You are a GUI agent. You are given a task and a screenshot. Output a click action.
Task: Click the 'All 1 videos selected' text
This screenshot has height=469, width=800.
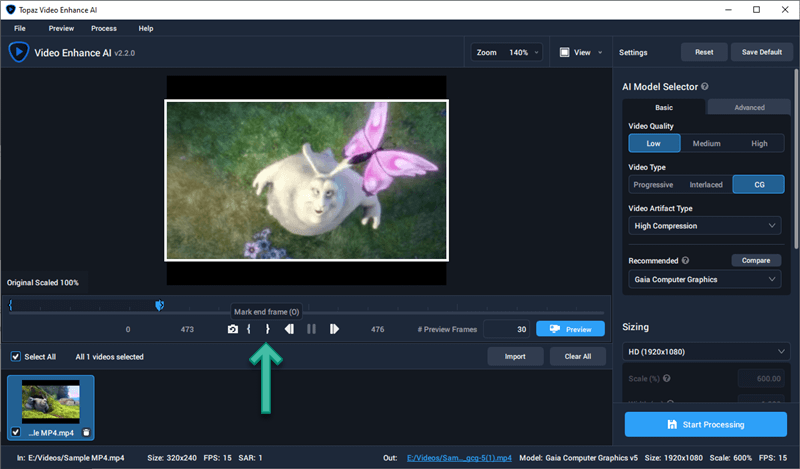point(110,357)
